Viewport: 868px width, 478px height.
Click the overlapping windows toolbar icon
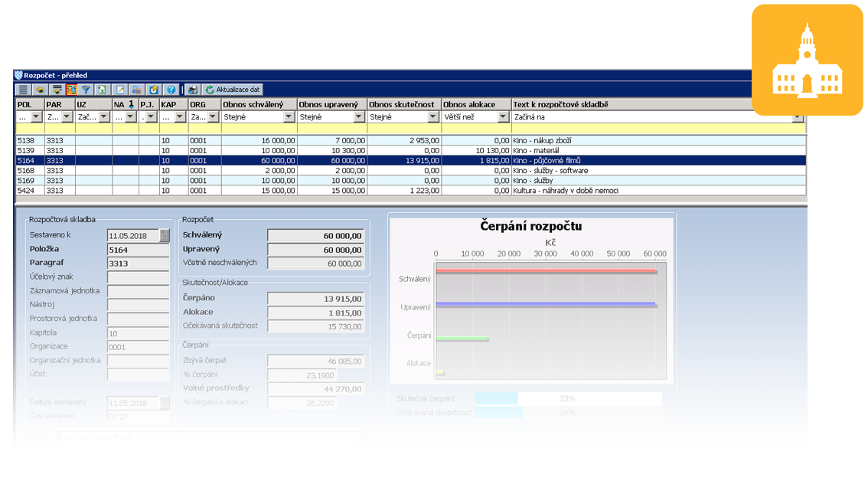coord(137,90)
